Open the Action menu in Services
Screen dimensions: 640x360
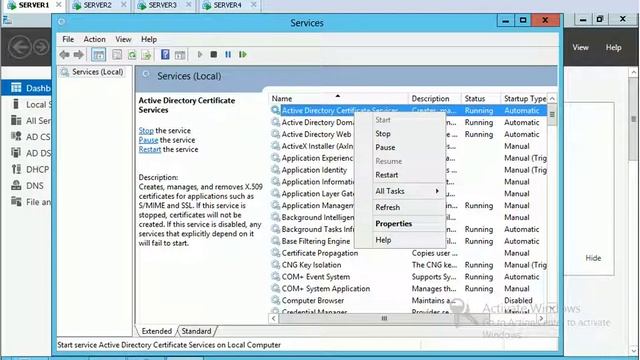click(94, 40)
